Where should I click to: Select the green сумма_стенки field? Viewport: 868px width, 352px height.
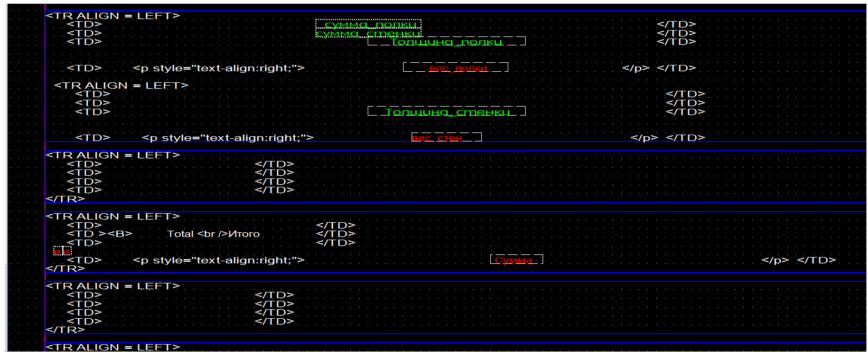tap(368, 34)
